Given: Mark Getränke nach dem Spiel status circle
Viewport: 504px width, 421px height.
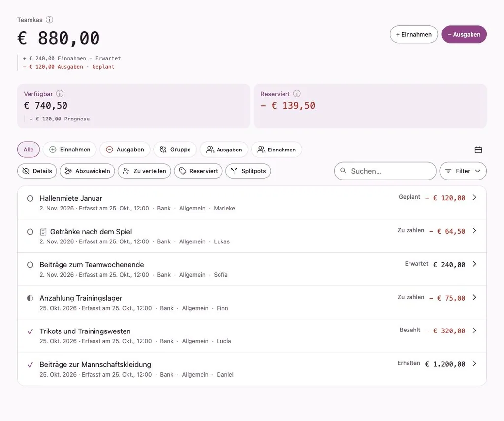Looking at the screenshot, I should point(30,232).
